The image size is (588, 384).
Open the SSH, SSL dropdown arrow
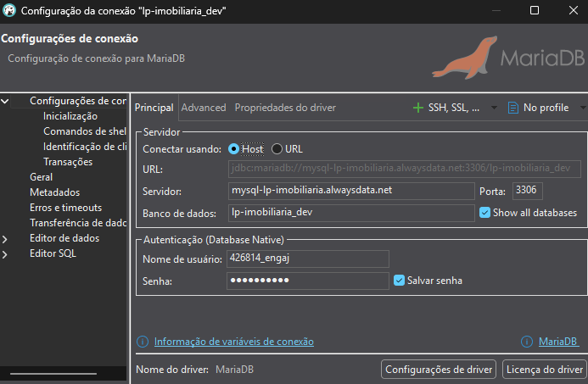coord(495,108)
